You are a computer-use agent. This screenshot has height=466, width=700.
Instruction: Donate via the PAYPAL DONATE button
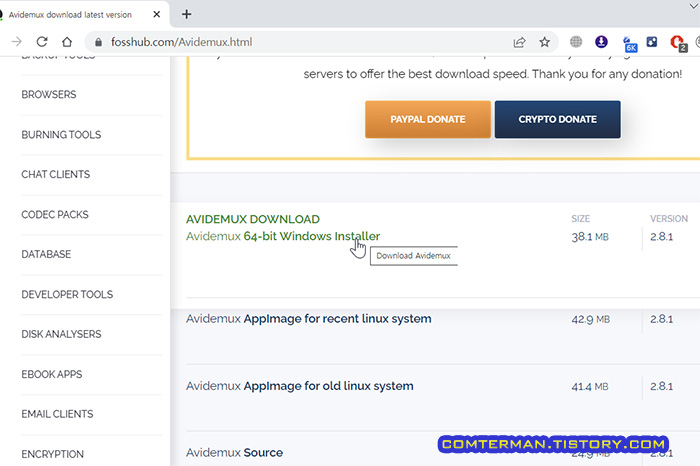click(428, 119)
